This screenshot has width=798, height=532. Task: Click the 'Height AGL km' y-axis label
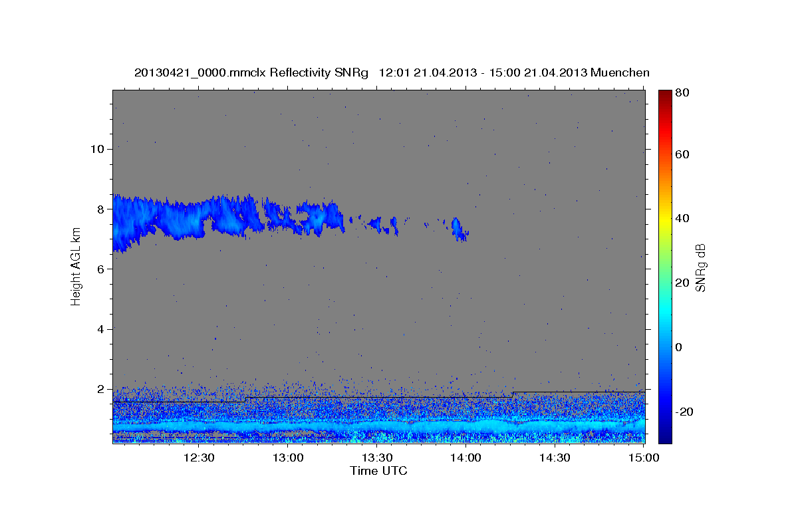pos(76,266)
